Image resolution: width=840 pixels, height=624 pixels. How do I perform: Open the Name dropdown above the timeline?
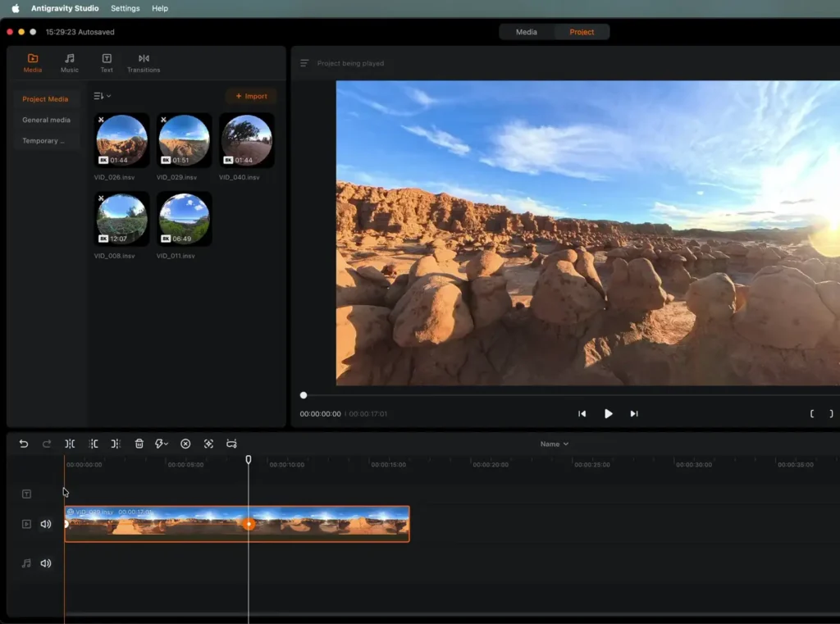(555, 444)
